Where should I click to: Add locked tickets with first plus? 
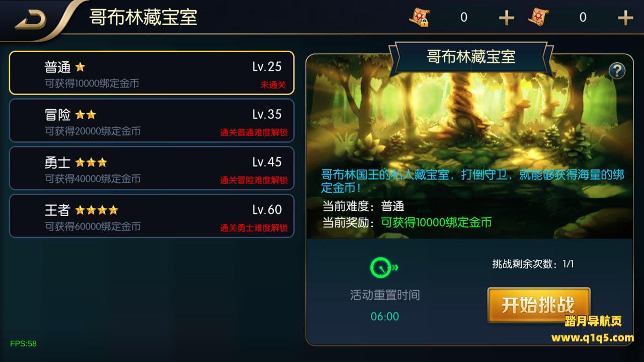point(506,18)
